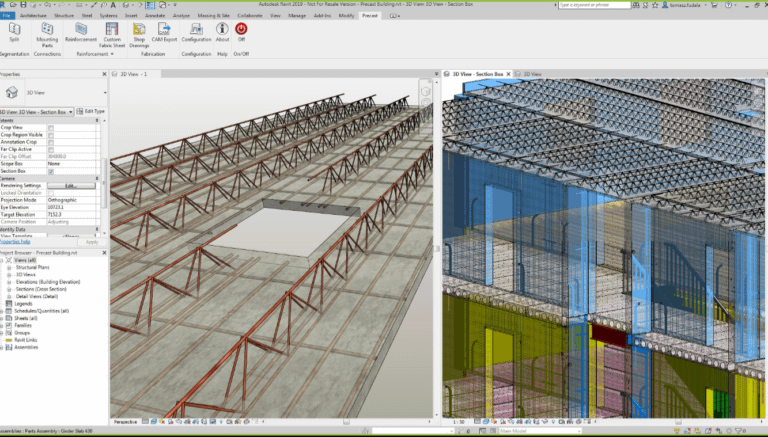Expand the Reinforcement panel dropdown arrow
Screen dimensions: 768x437
112,54
